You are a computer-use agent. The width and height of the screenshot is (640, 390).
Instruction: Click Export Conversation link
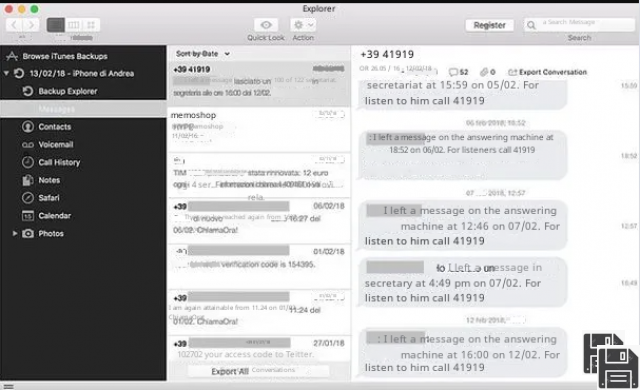[547, 72]
